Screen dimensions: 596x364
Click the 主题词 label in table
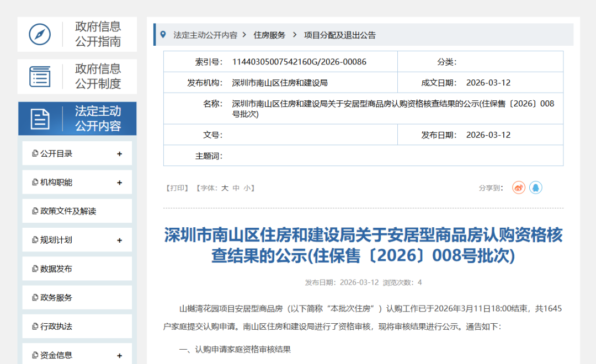pos(209,156)
